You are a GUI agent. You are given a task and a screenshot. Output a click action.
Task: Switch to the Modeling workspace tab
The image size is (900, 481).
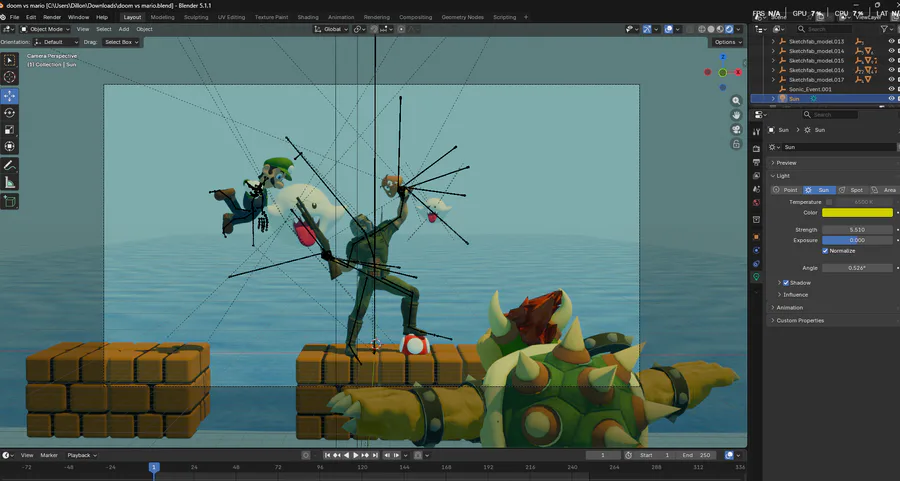tap(162, 17)
